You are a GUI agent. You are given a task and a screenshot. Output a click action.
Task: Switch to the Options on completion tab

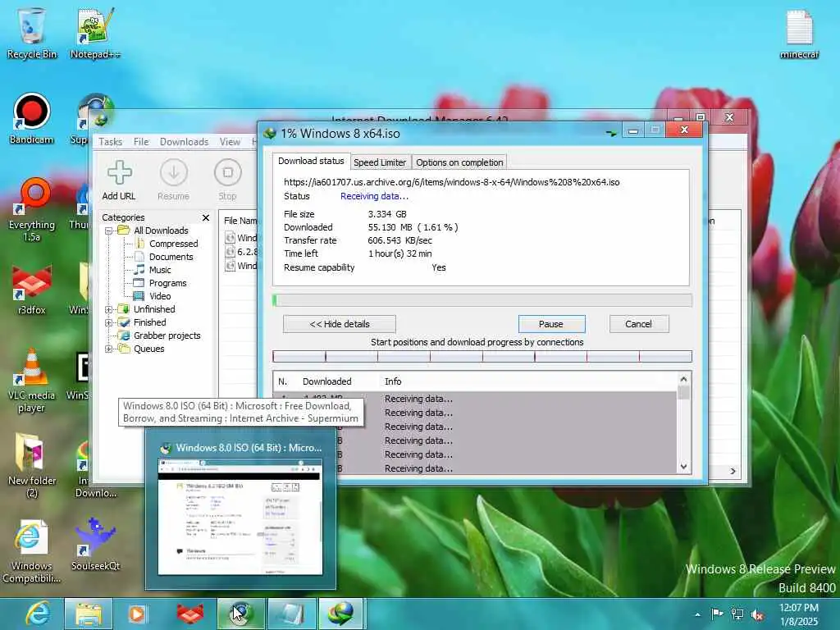[459, 162]
